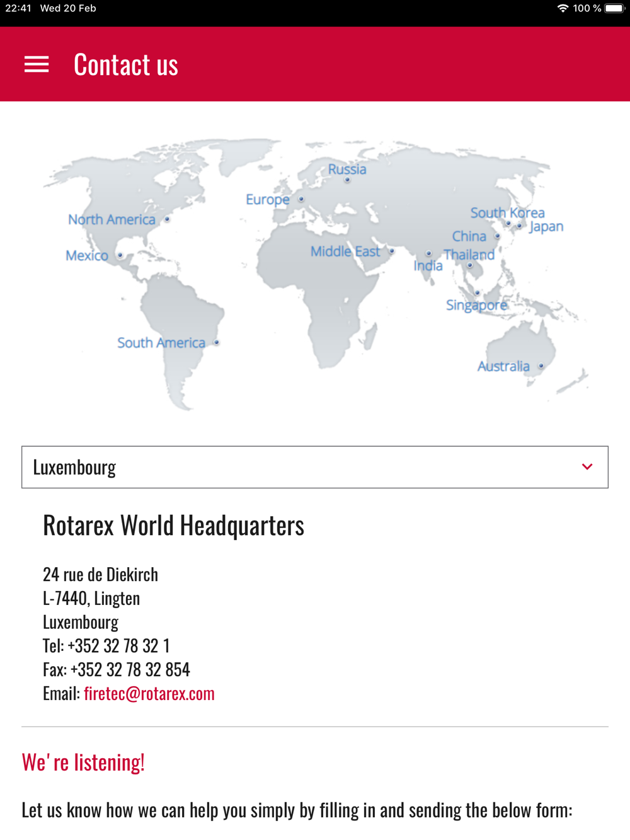
Task: Select the Japan map label
Action: coord(546,227)
